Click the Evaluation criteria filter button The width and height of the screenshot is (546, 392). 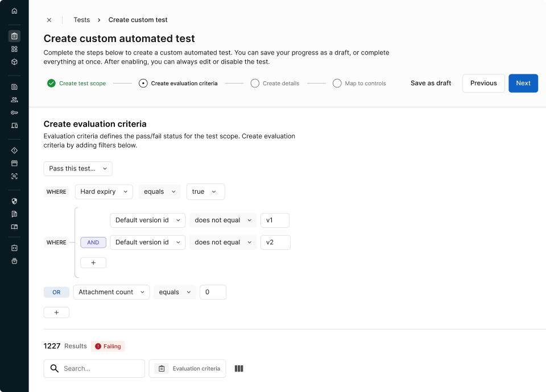(188, 369)
